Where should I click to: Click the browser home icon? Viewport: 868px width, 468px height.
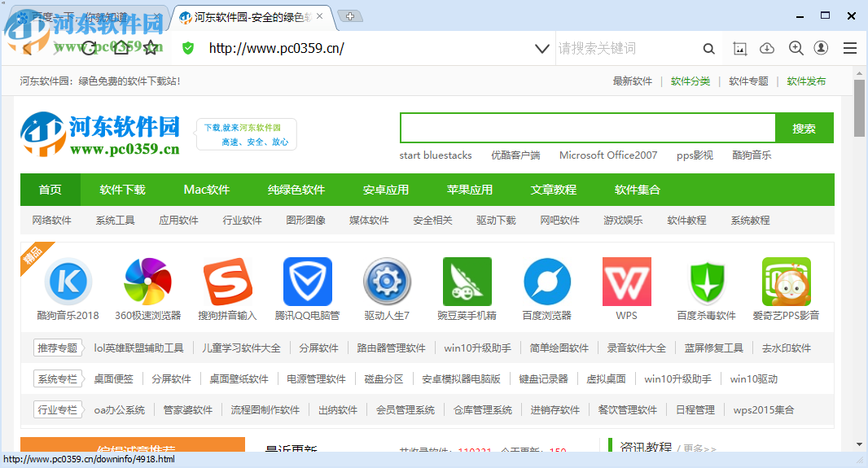pos(121,47)
